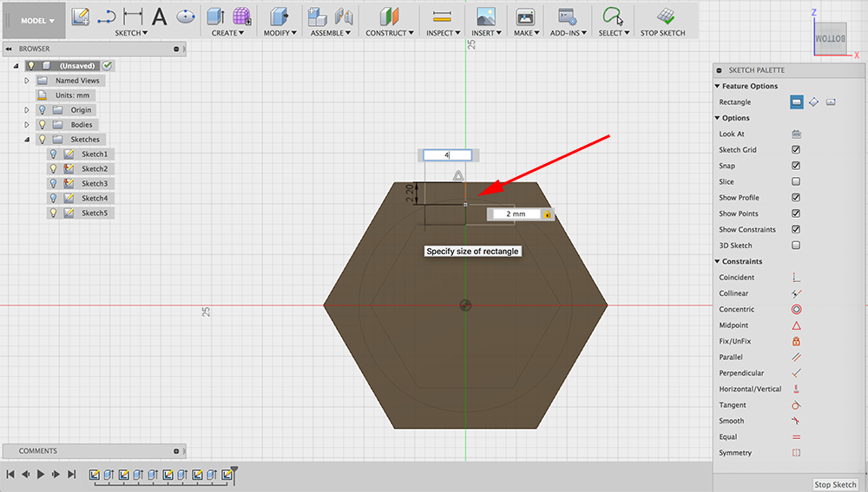Open the CREATE menu

[x=227, y=33]
